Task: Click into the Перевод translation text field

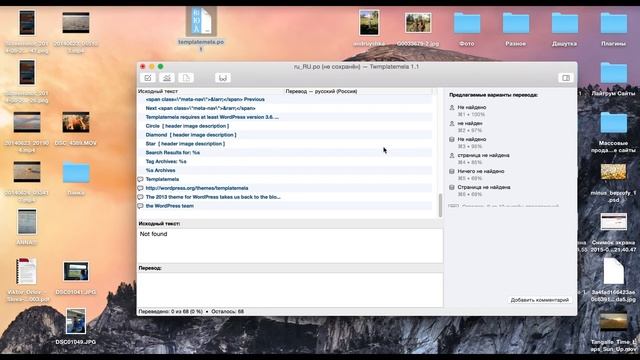Action: [x=290, y=289]
